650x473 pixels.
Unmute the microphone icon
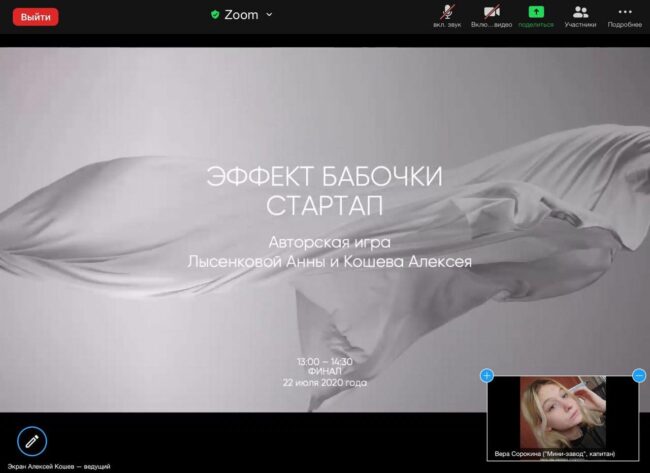tap(446, 12)
